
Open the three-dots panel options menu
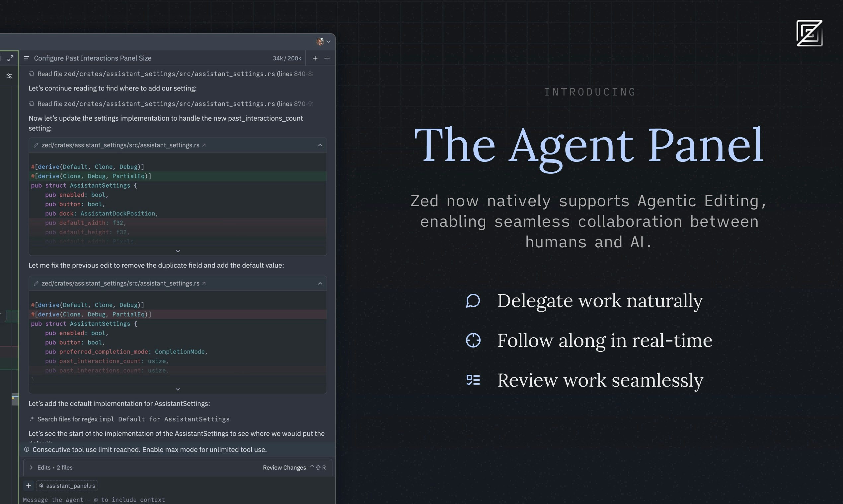click(327, 58)
